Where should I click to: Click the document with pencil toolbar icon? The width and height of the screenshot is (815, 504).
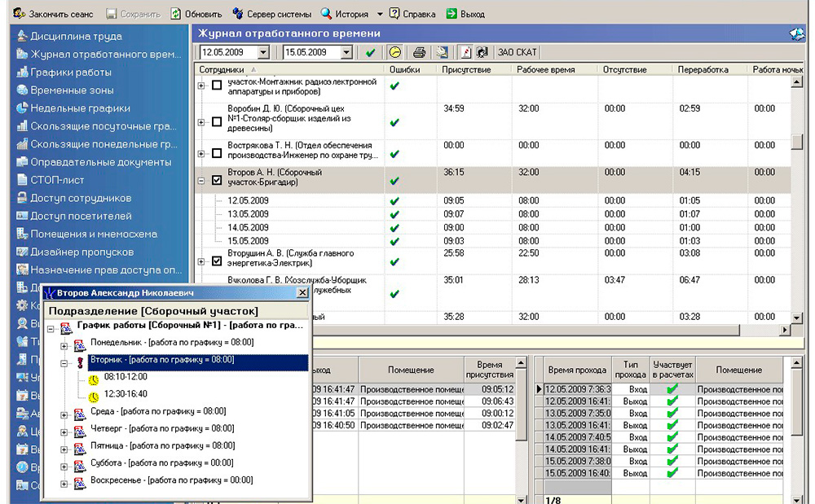(x=466, y=52)
